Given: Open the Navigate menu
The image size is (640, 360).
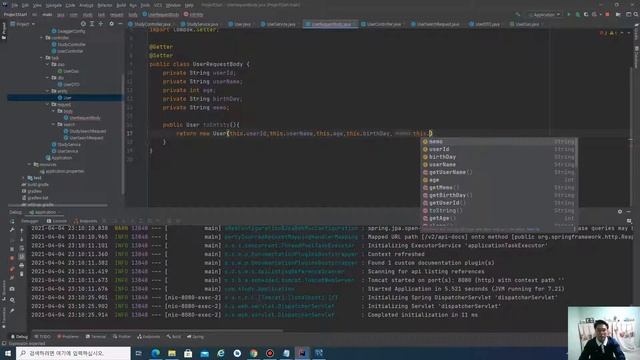Looking at the screenshot, I should (x=53, y=5).
